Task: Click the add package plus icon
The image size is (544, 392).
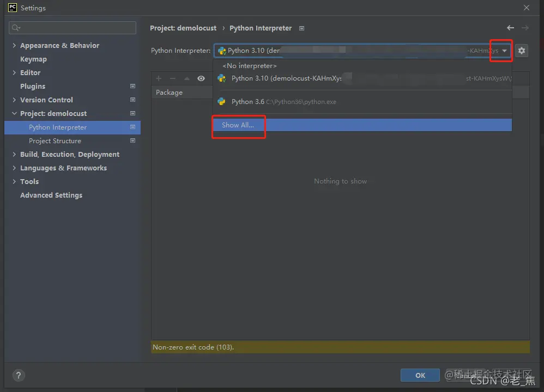Action: point(159,78)
